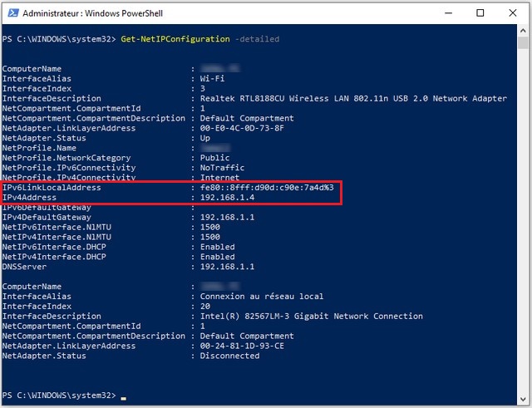Click the -detailed parameter in the command
This screenshot has height=408, width=532.
(x=259, y=39)
